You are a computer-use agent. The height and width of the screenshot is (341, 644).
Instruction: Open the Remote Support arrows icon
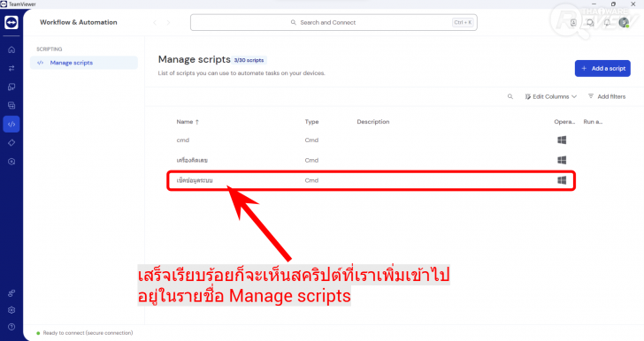tap(11, 68)
